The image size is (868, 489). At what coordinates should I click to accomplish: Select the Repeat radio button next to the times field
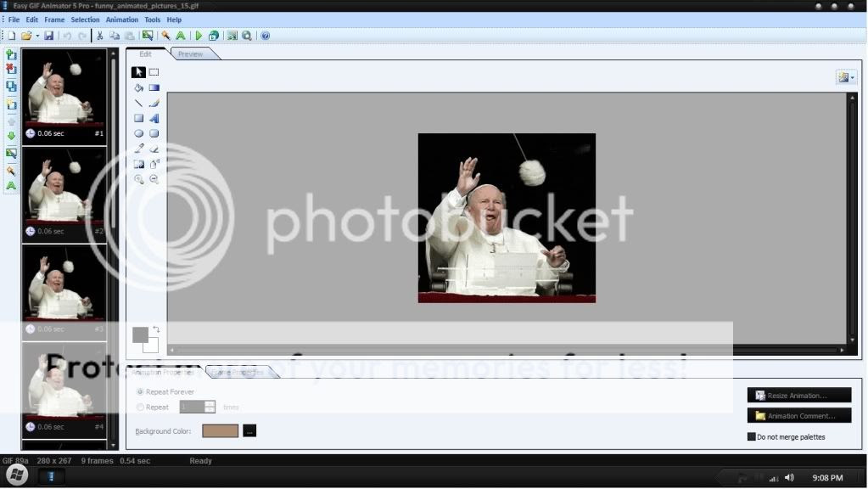(140, 407)
